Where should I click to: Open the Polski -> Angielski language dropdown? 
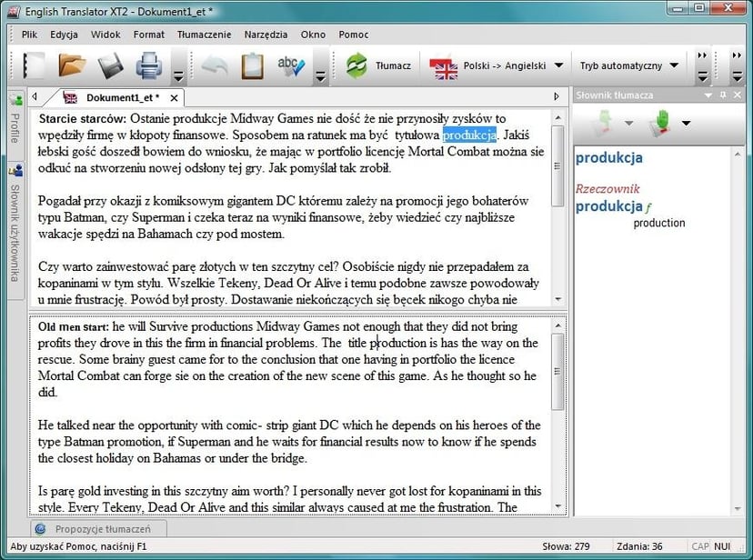point(559,65)
